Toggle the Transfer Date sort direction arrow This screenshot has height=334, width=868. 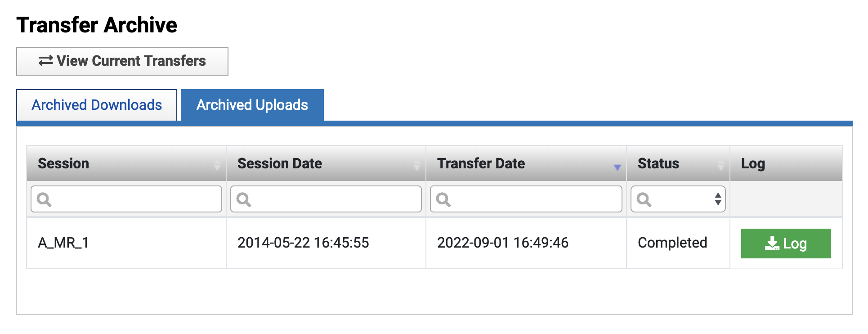617,167
